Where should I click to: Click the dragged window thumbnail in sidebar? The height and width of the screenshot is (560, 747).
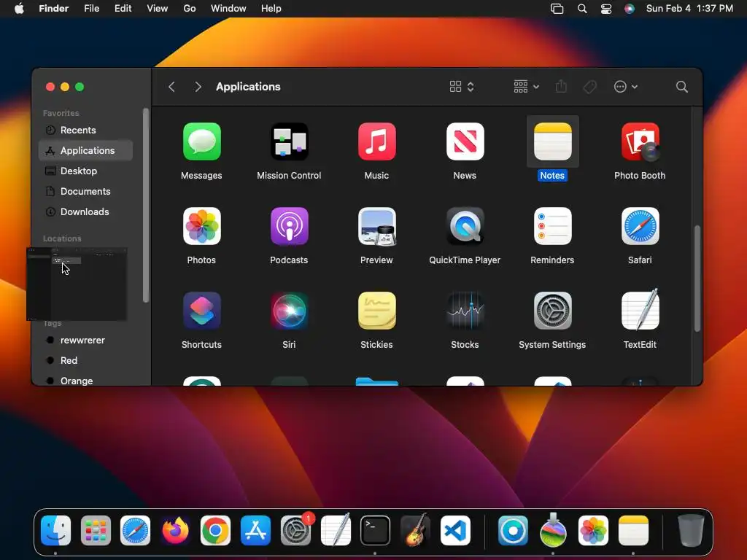coord(77,284)
